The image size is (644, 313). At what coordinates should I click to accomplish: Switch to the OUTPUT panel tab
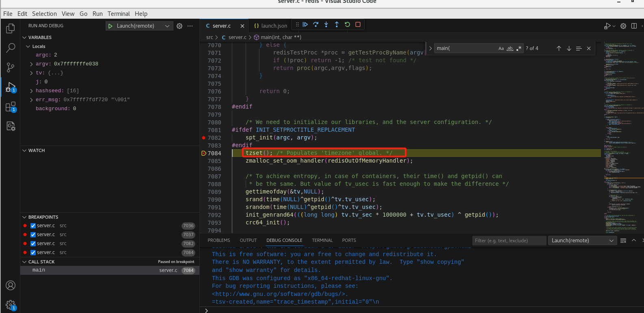click(x=248, y=241)
